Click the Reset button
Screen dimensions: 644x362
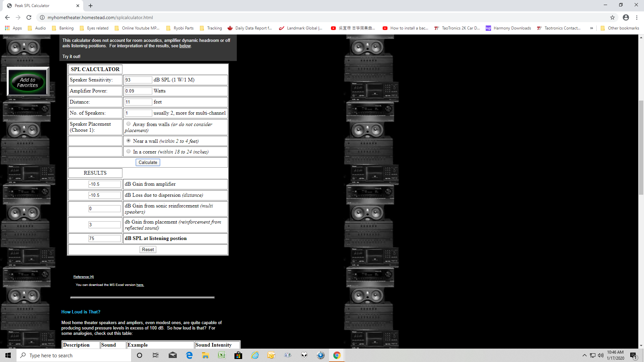pos(148,249)
